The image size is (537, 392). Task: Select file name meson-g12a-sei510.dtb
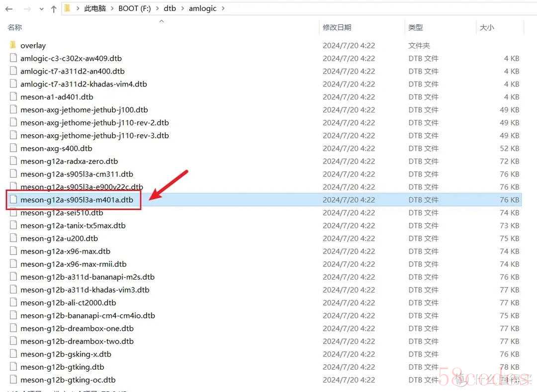point(62,213)
